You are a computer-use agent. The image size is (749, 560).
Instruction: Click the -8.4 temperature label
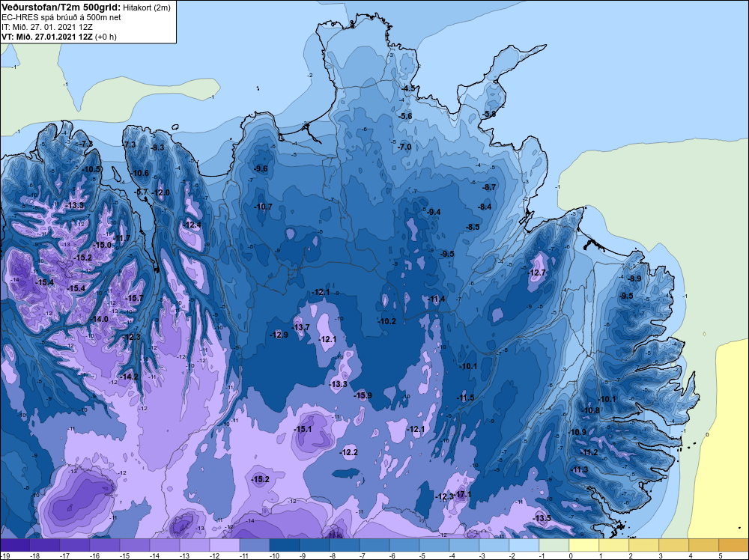(x=485, y=207)
